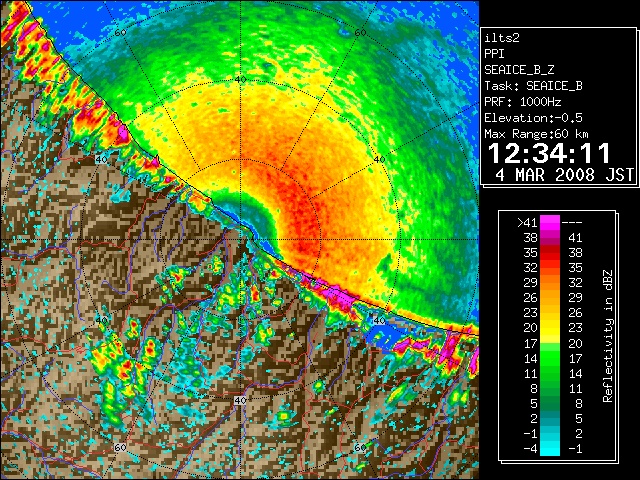This screenshot has width=640, height=480.
Task: Click the "---" legend label
Action: pos(572,223)
